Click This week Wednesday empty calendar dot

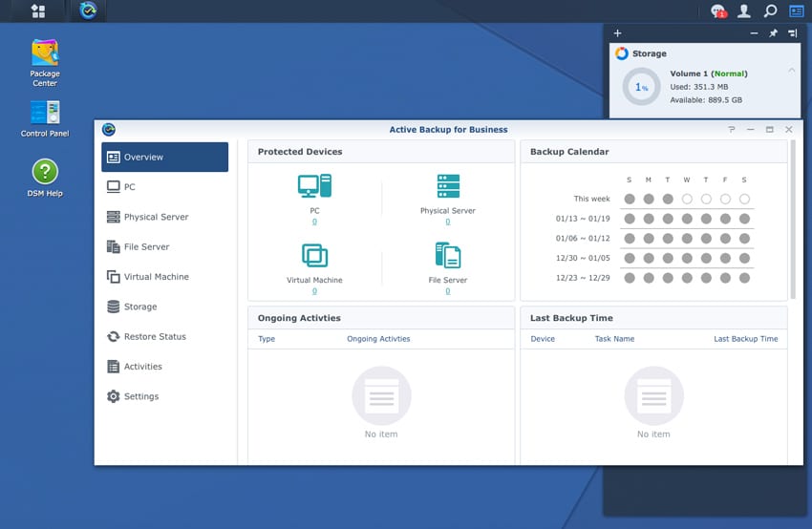point(687,199)
